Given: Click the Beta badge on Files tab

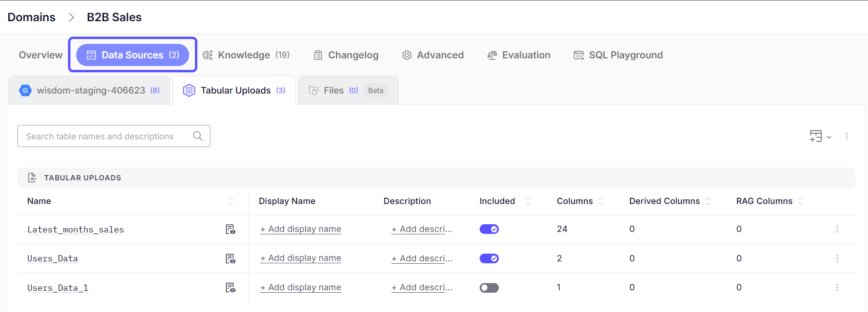Looking at the screenshot, I should 376,90.
